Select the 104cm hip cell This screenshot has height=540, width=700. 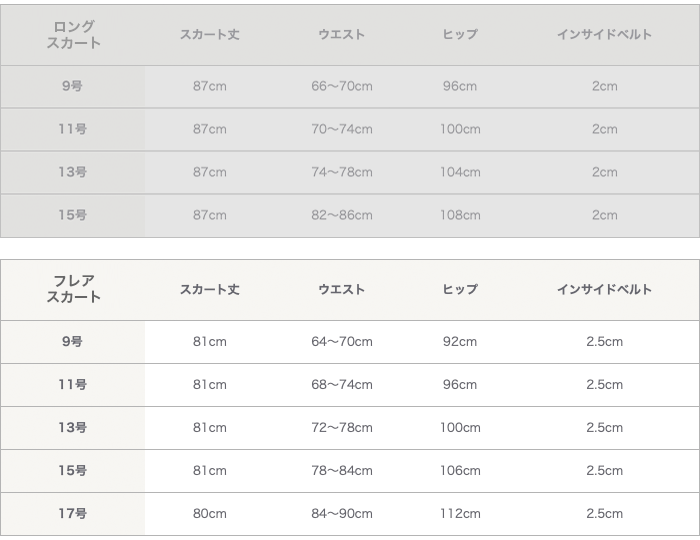coord(460,173)
